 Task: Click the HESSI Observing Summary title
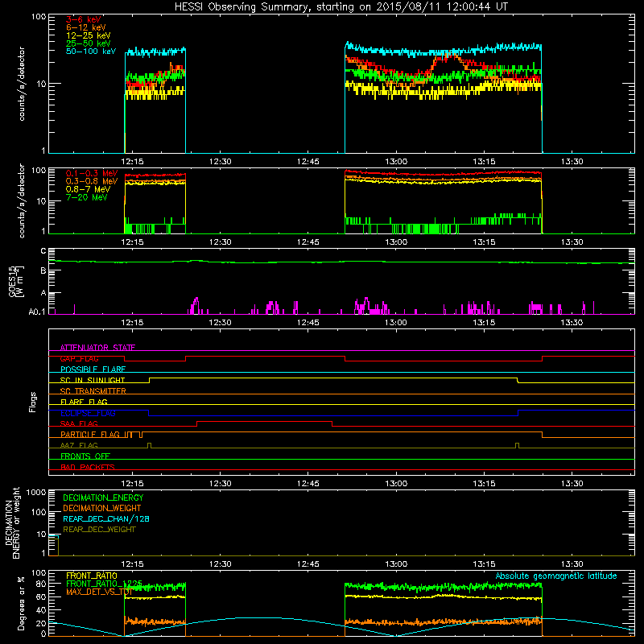(341, 7)
